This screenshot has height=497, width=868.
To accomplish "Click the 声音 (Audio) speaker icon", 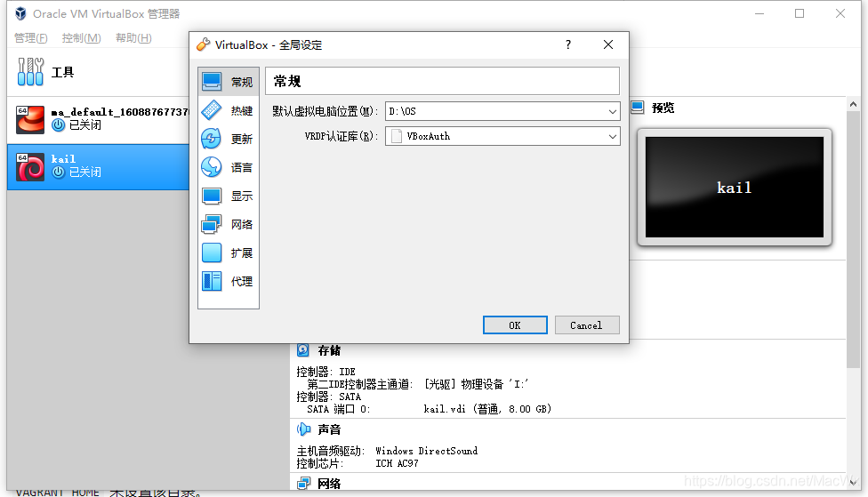I will pyautogui.click(x=303, y=429).
